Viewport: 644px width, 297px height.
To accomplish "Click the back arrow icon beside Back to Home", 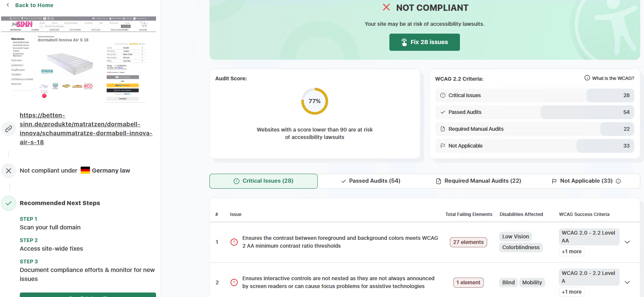I will 8,5.
